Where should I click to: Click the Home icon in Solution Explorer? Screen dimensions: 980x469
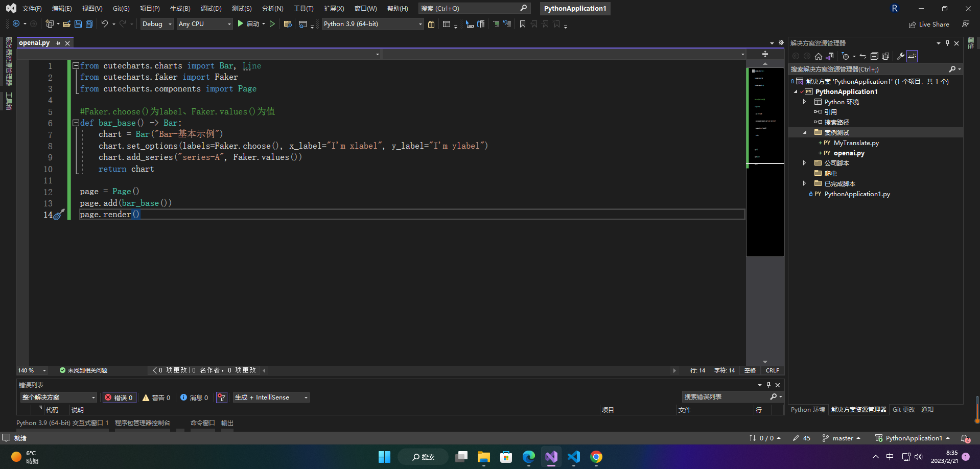(819, 56)
